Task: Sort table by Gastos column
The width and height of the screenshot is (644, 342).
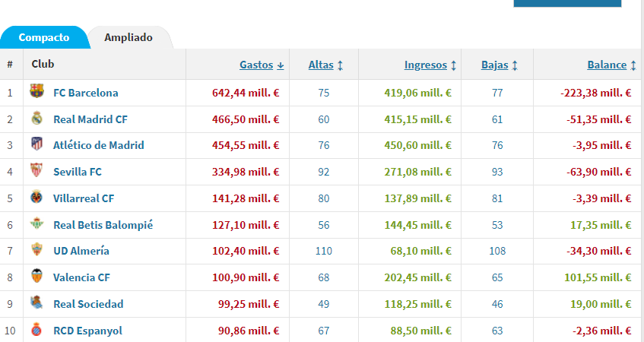Action: 262,65
